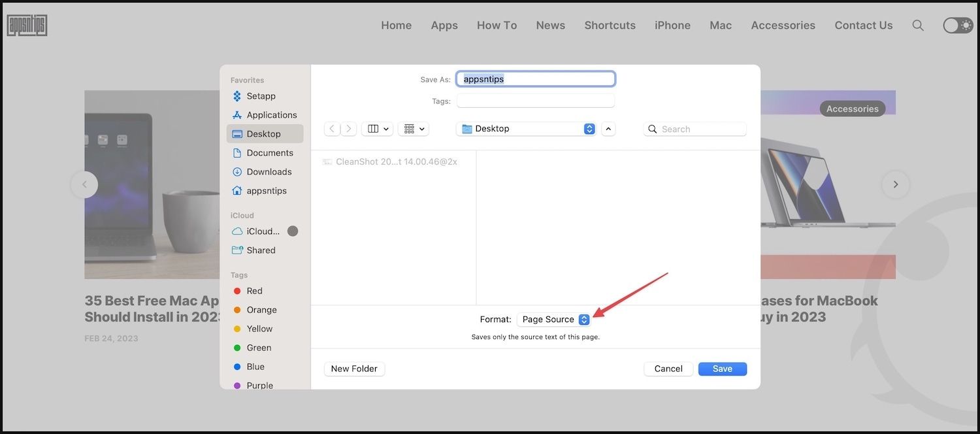
Task: Open iCloud Drive in sidebar
Action: (263, 231)
